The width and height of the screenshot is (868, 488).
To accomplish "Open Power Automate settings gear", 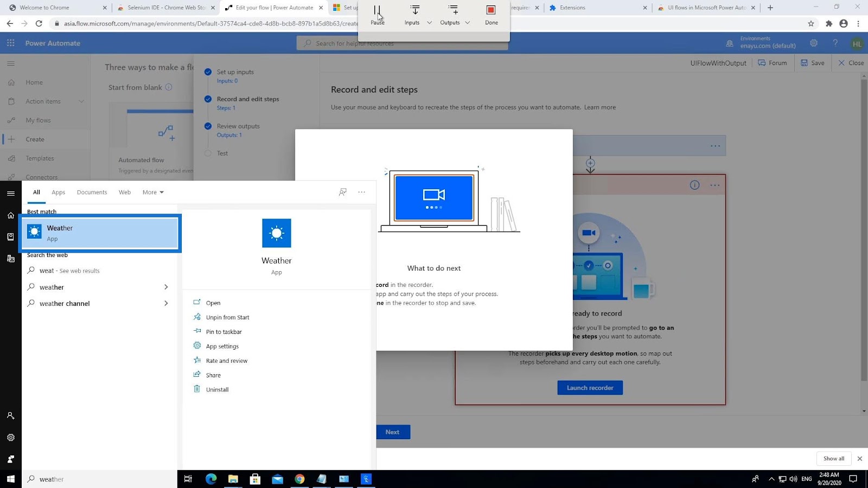I will [x=813, y=43].
